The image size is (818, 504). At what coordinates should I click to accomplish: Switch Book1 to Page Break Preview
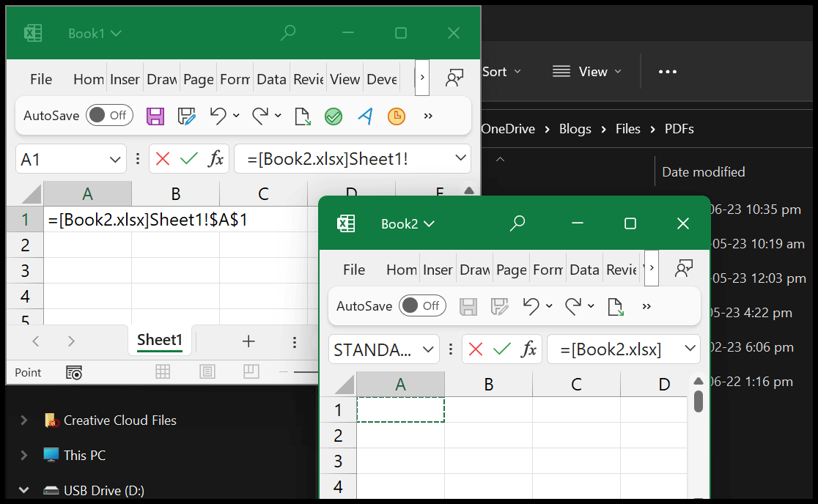pyautogui.click(x=251, y=371)
